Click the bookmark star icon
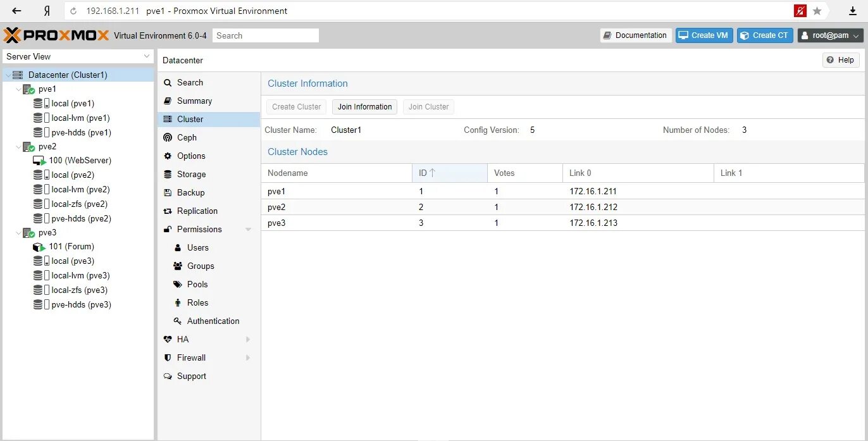This screenshot has height=441, width=868. click(x=817, y=11)
